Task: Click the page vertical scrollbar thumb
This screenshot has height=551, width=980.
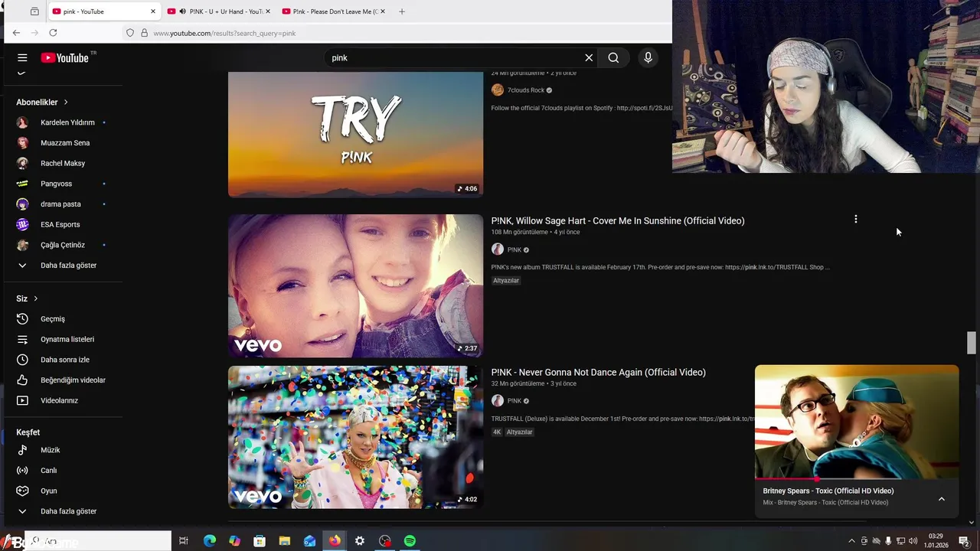Action: click(x=971, y=343)
